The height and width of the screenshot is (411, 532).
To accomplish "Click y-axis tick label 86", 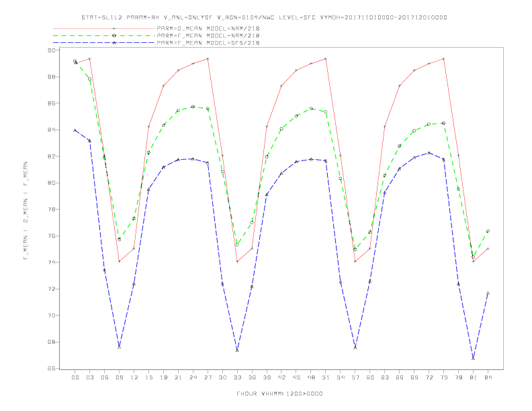I will [x=52, y=103].
